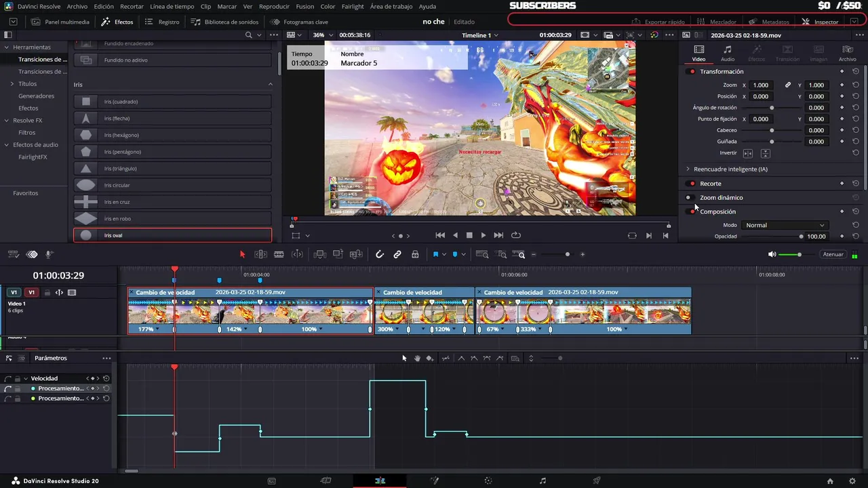The width and height of the screenshot is (868, 488).
Task: Open project settings gear icon
Action: pos(852,481)
